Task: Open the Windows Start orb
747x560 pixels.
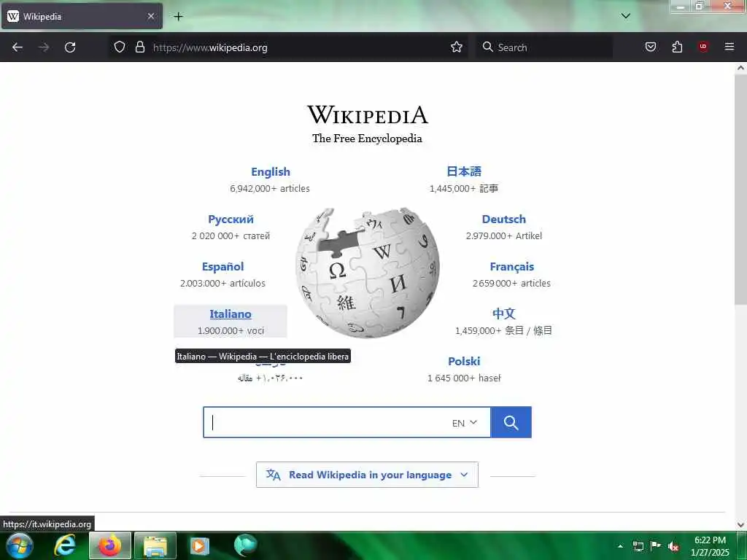Action: coord(20,545)
